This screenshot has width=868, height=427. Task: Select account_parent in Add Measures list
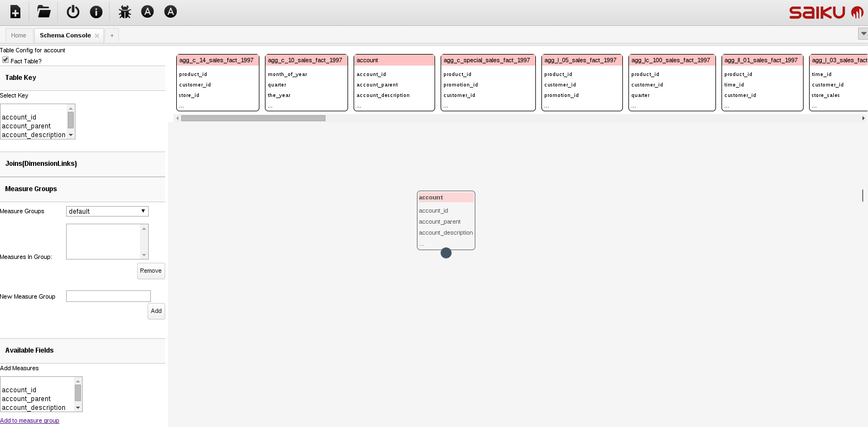tap(26, 399)
